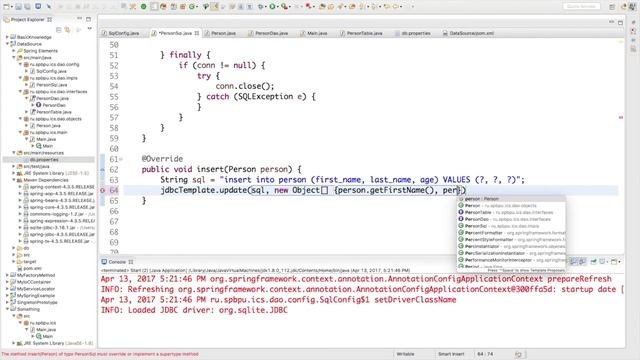The height and width of the screenshot is (360, 640).
Task: Open SqlConfig.java in the project tree
Action: [x=51, y=71]
